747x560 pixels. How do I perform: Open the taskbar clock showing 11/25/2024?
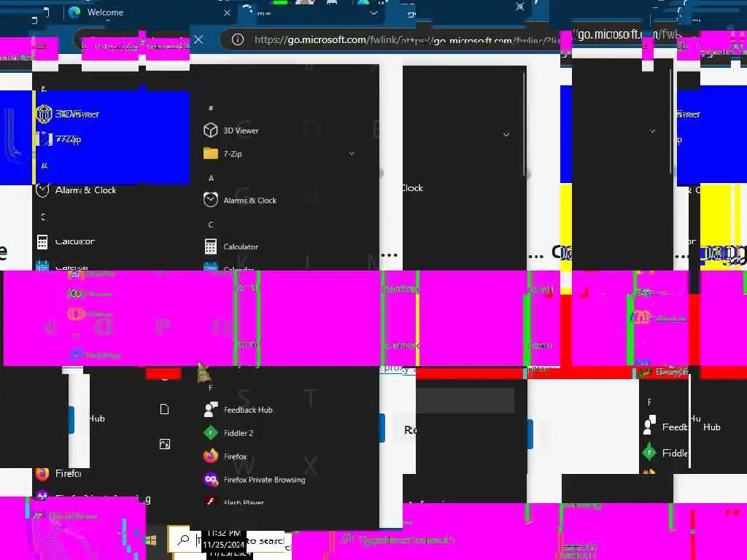[x=223, y=539]
